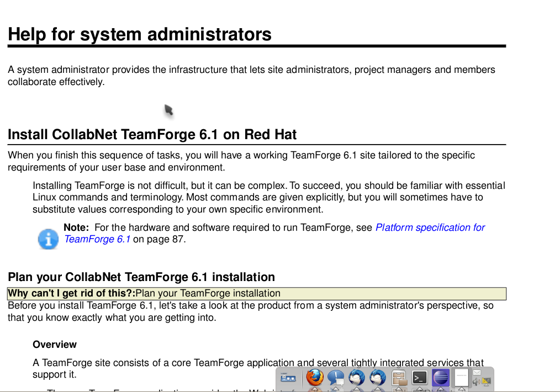Click the "Help for system administrators" heading

coord(140,34)
